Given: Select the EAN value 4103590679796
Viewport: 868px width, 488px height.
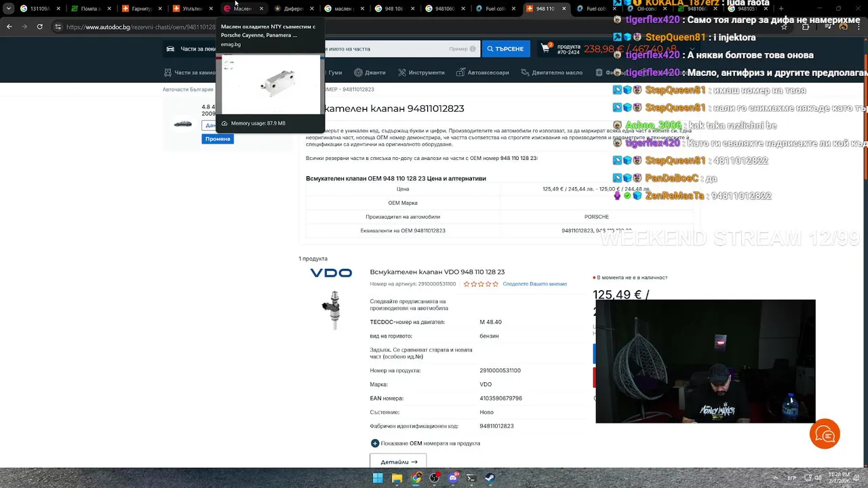Looking at the screenshot, I should point(501,399).
